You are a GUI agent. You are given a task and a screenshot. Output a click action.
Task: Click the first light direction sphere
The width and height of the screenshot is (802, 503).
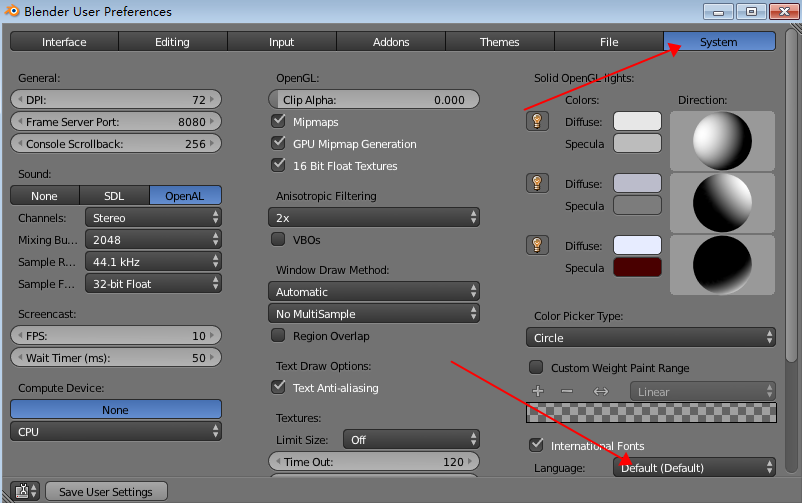(721, 139)
